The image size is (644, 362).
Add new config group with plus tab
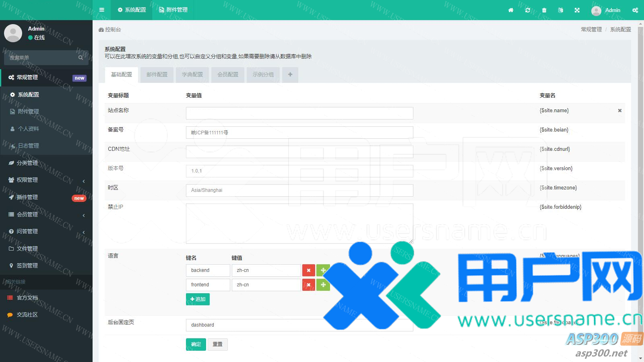click(290, 75)
